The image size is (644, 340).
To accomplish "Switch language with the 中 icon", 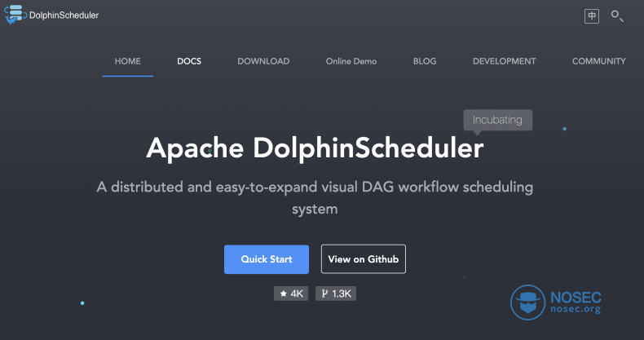I will (x=592, y=16).
